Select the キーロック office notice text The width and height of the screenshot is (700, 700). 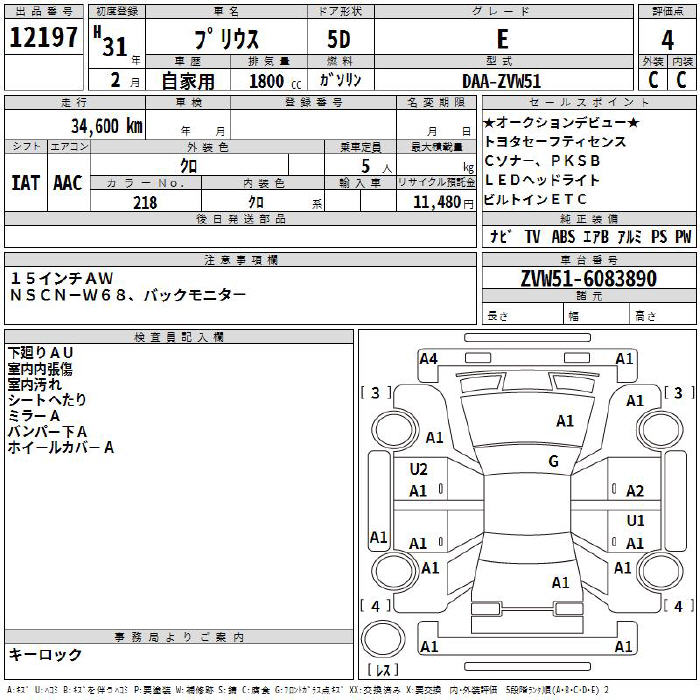pyautogui.click(x=45, y=654)
